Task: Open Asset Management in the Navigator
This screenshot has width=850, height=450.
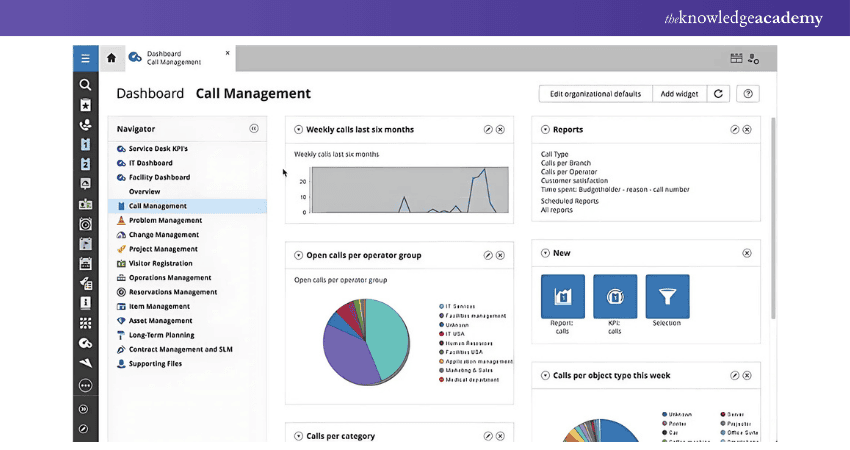Action: (160, 321)
